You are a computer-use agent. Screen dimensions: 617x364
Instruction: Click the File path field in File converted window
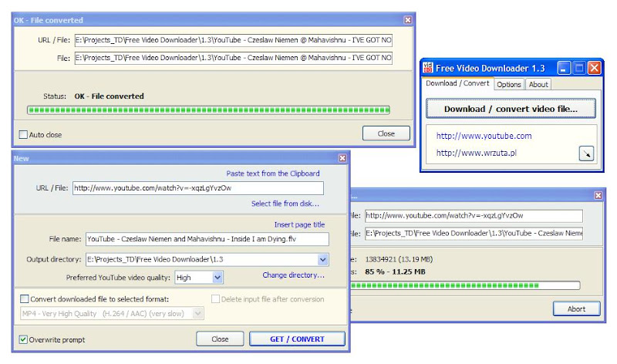pos(234,58)
